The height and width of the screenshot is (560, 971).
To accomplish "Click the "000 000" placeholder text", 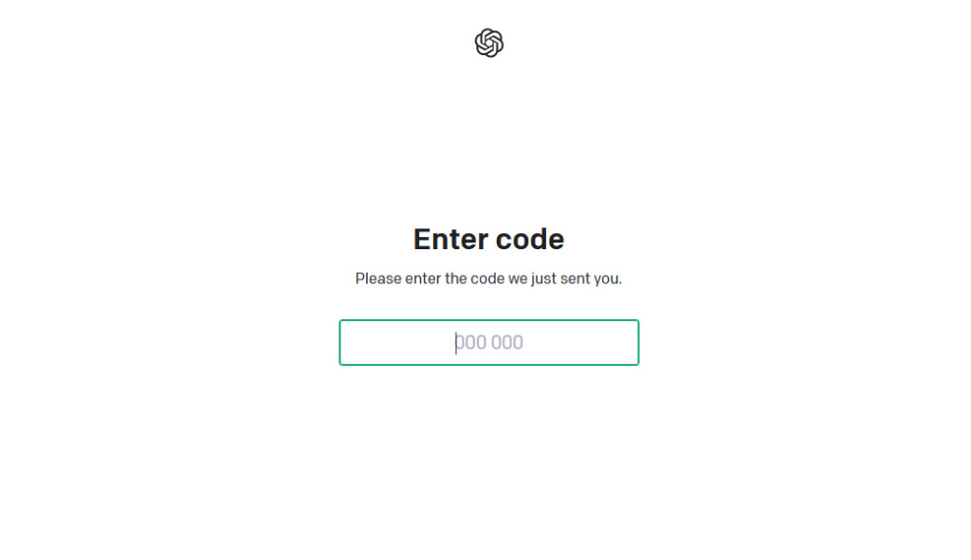I will 489,342.
